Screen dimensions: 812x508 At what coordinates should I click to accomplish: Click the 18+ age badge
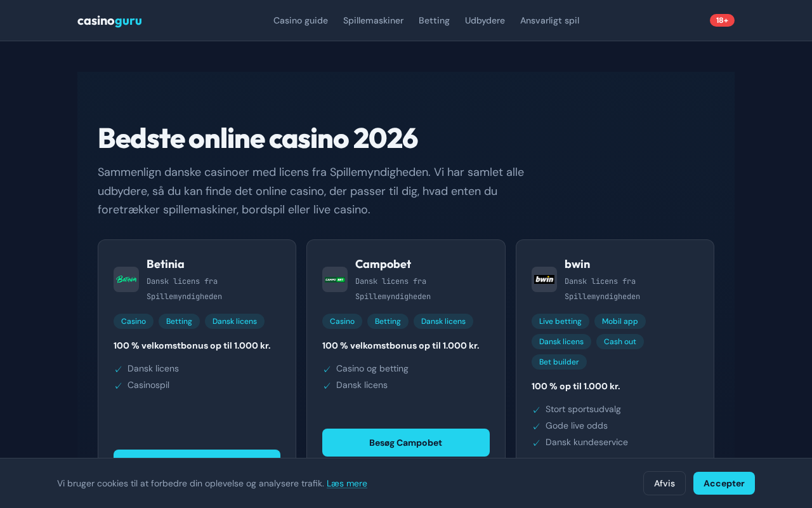click(722, 20)
